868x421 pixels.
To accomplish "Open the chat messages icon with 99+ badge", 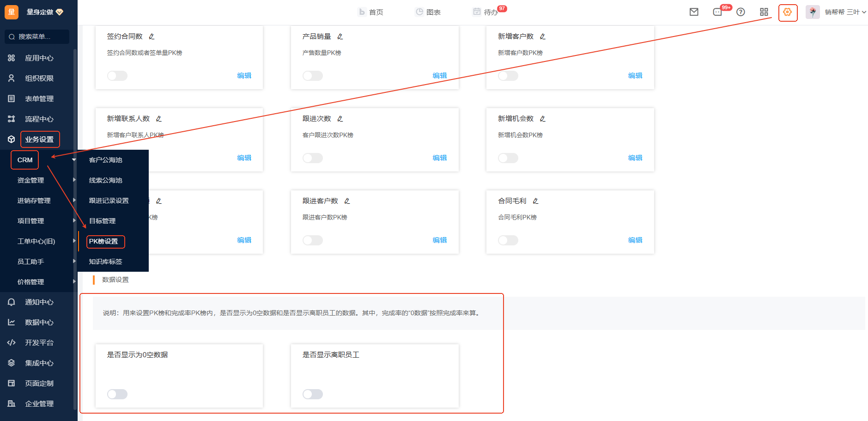I will coord(717,12).
